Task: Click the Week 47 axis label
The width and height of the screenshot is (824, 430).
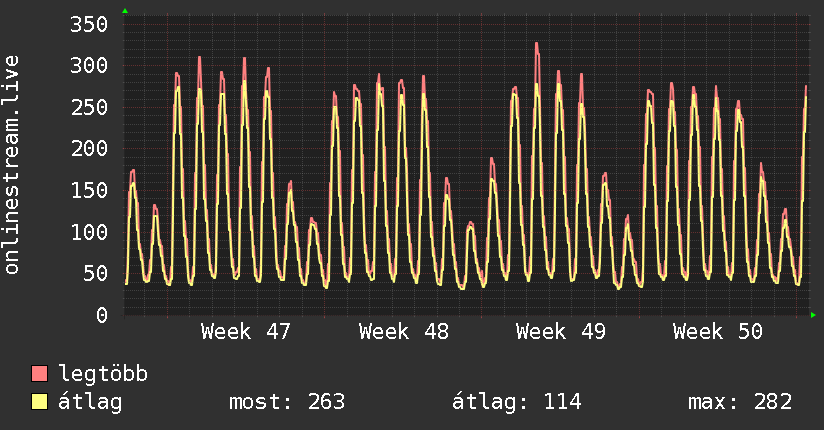Action: 245,332
